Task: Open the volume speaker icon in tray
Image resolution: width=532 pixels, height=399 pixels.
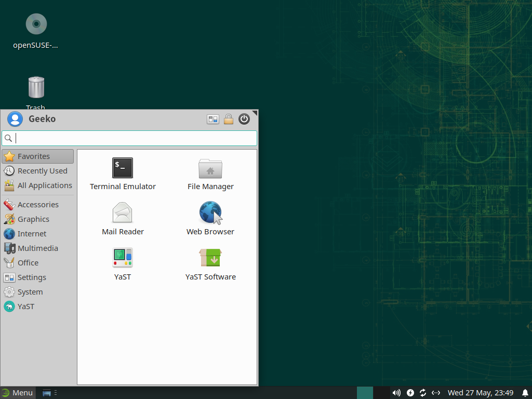Action: point(396,393)
